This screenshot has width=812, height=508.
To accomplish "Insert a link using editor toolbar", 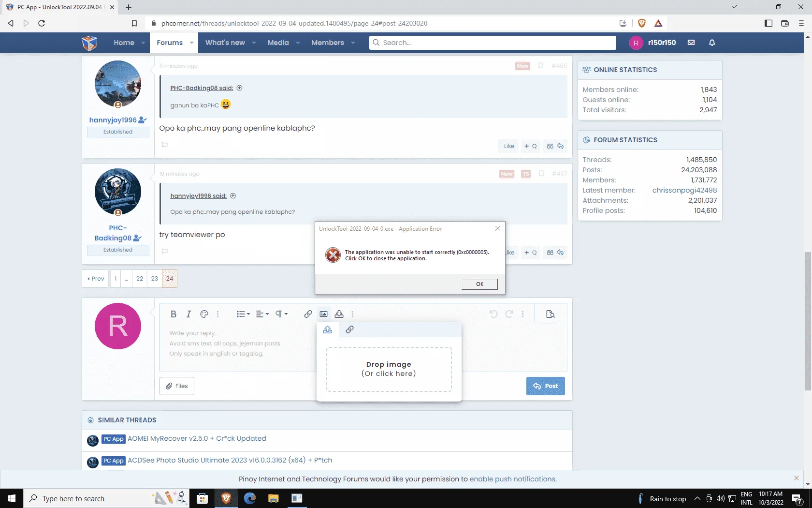I will click(x=308, y=314).
